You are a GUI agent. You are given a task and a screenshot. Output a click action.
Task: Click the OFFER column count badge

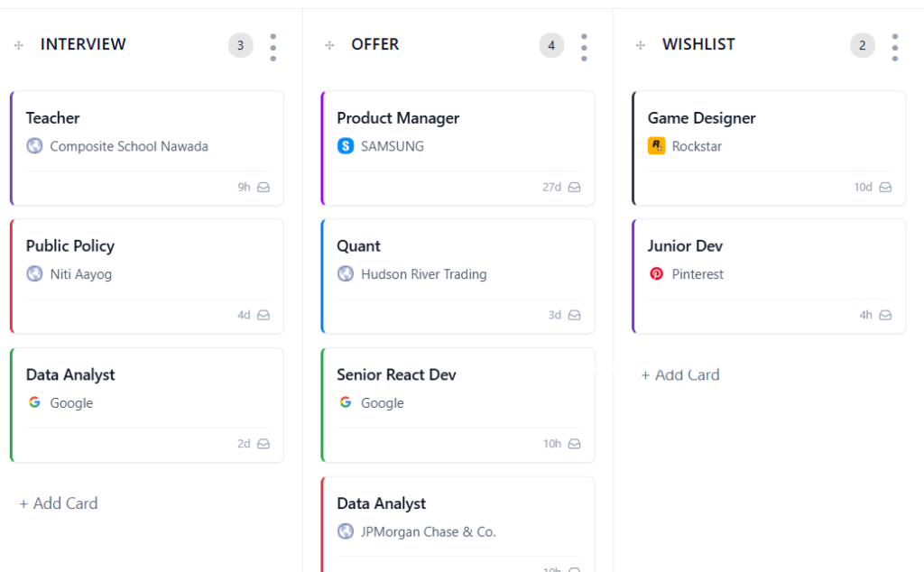[551, 45]
